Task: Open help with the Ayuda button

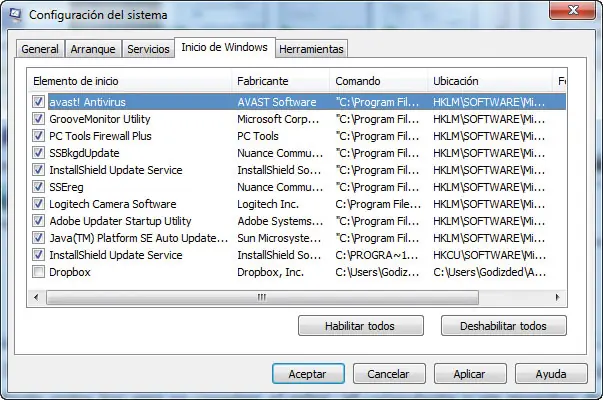Action: [551, 373]
